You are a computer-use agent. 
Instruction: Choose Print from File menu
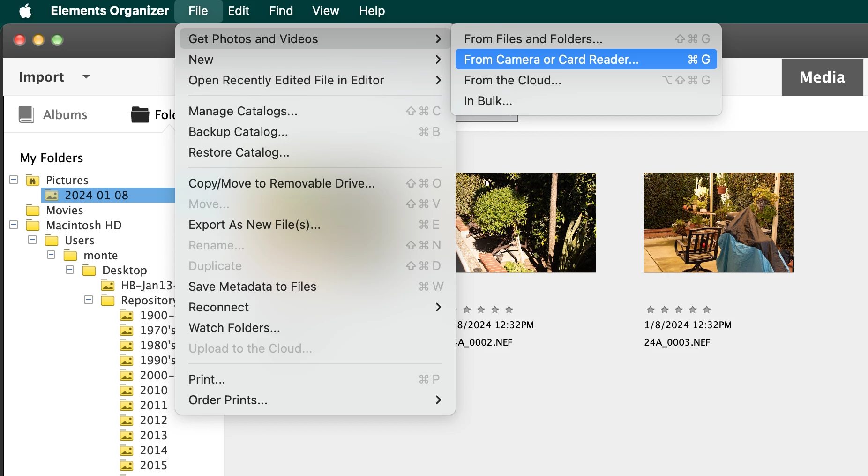(x=315, y=379)
